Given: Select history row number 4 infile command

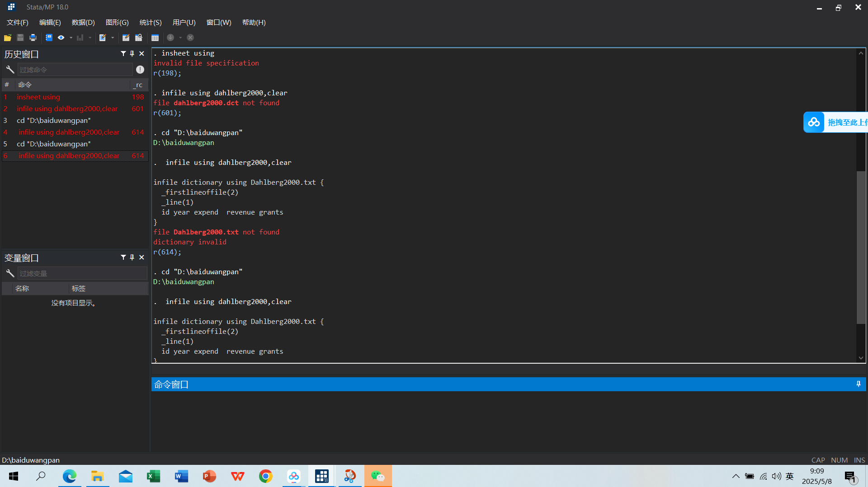Looking at the screenshot, I should click(75, 132).
